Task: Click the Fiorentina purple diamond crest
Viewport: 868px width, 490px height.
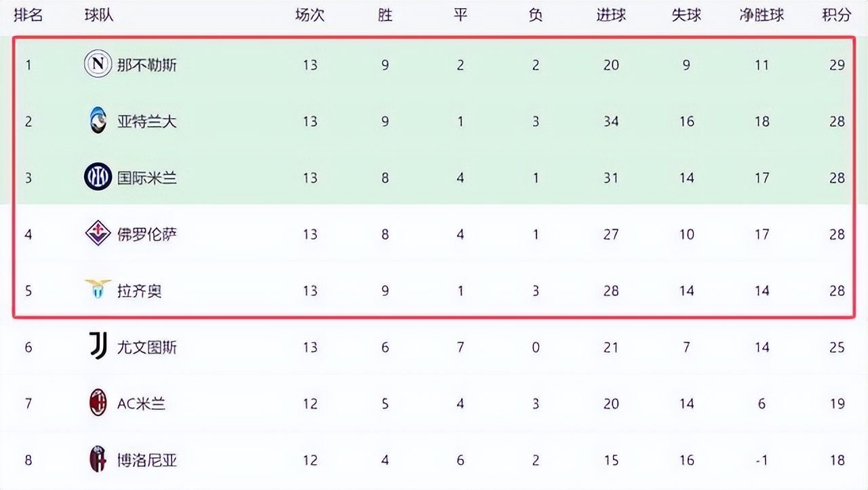Action: (x=98, y=234)
